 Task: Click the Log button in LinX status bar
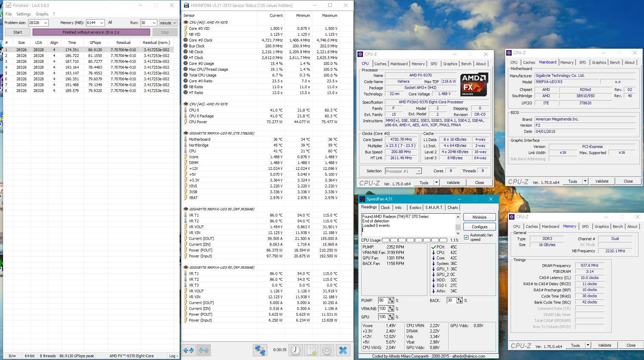click(x=173, y=356)
